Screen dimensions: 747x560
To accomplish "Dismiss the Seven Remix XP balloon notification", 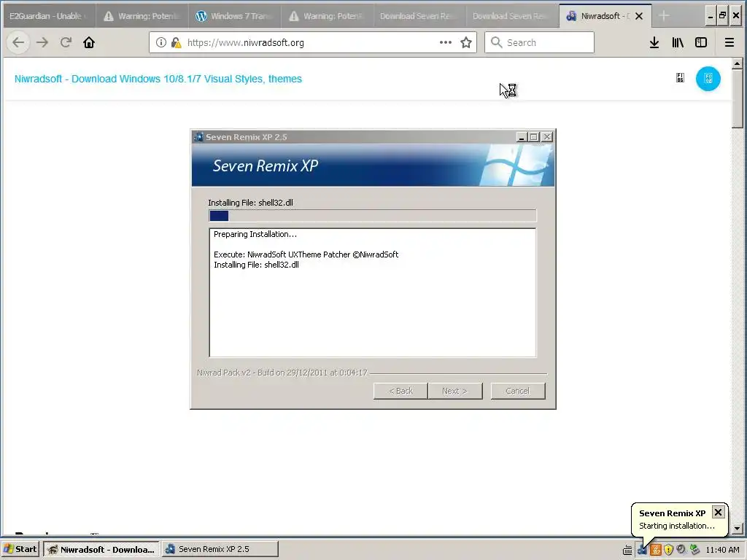I will [x=718, y=513].
